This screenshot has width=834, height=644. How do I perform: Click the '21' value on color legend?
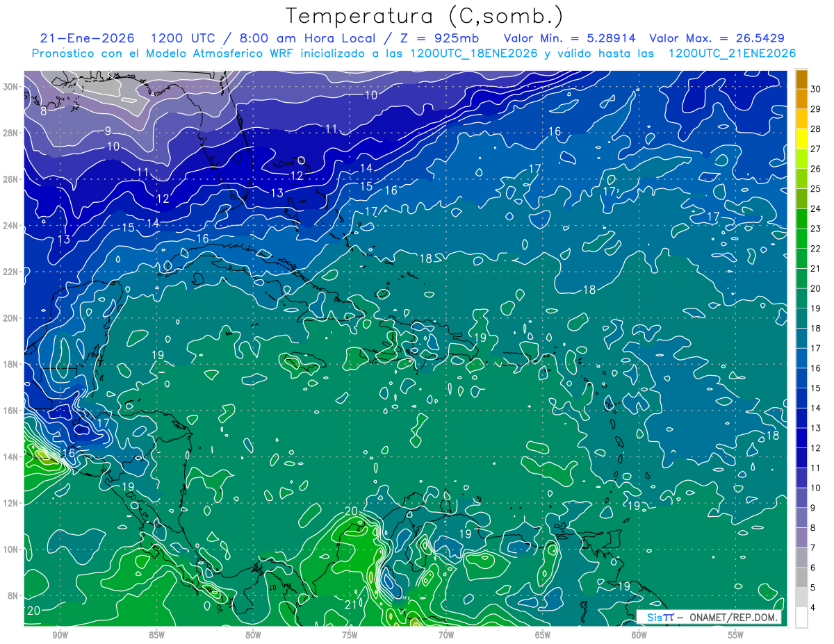click(816, 268)
